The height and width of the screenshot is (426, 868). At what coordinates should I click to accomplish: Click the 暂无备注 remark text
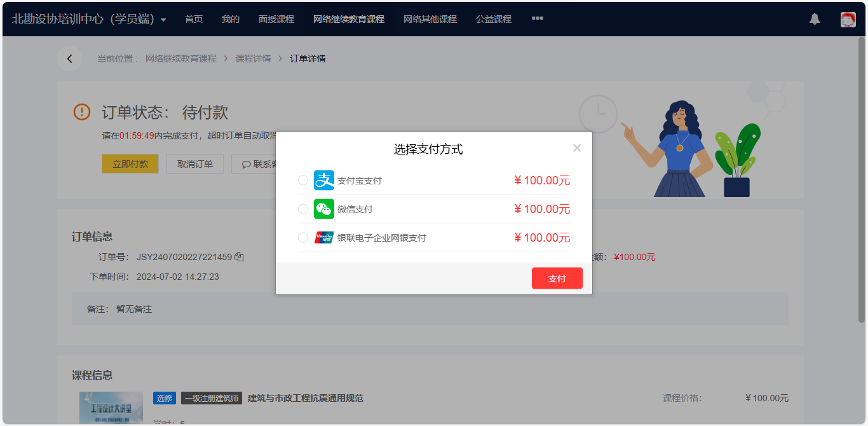tap(134, 309)
